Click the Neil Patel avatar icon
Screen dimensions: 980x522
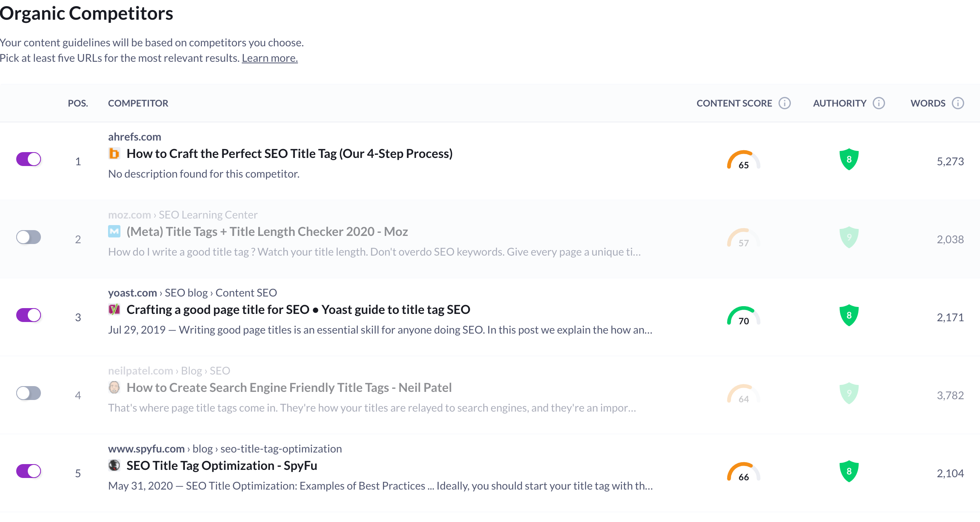(114, 388)
